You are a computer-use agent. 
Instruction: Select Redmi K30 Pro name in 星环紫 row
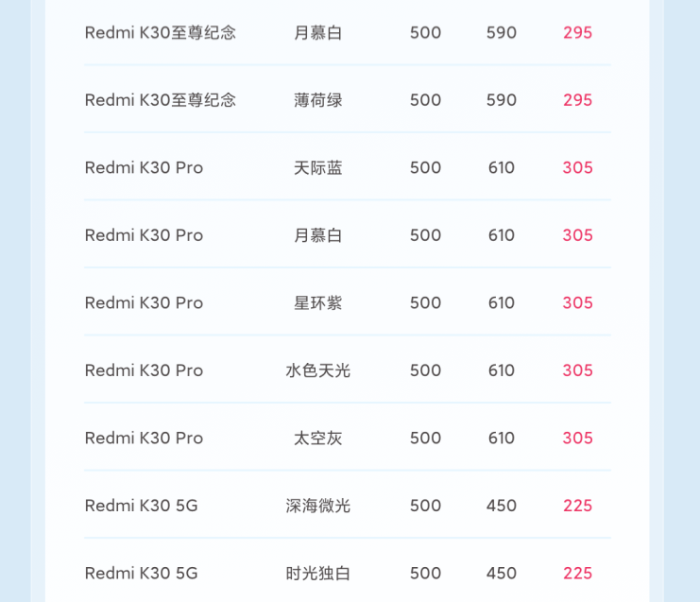144,303
